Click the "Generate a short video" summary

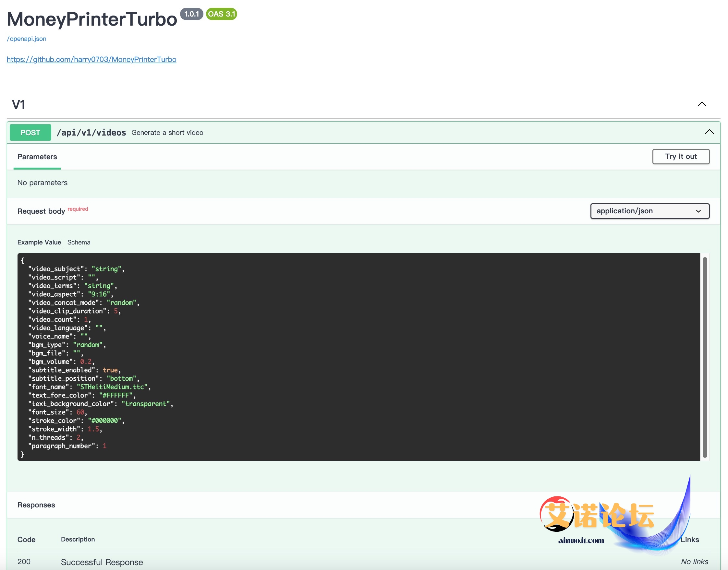pyautogui.click(x=167, y=133)
